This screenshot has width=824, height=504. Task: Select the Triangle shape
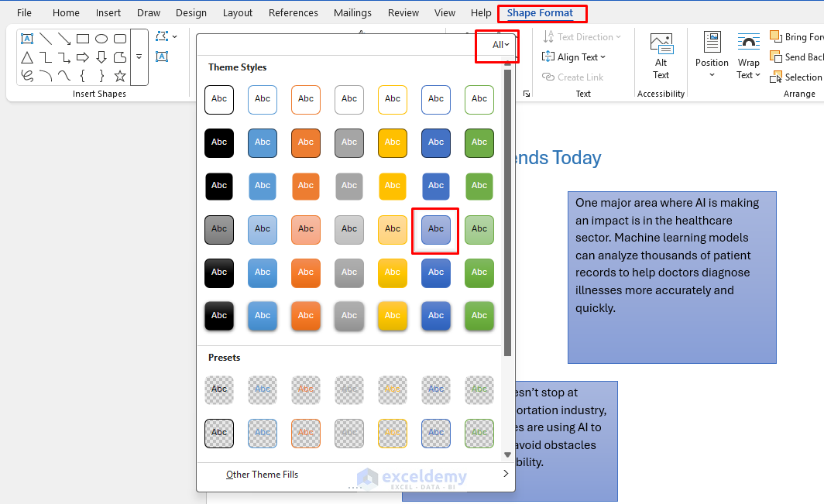click(x=27, y=57)
